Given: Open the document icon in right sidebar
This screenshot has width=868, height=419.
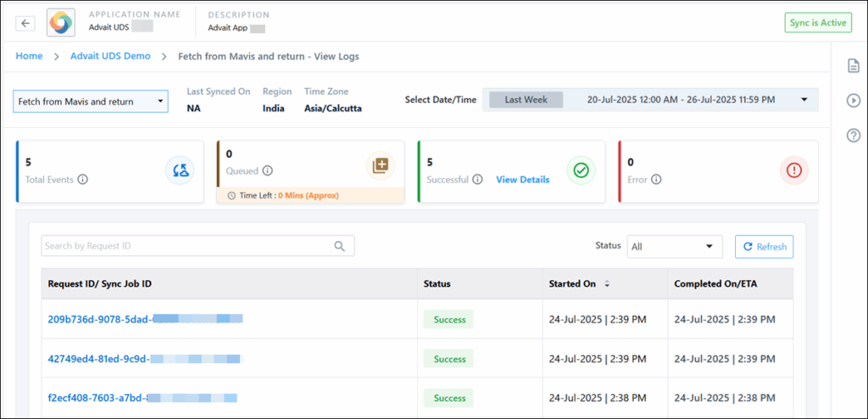Looking at the screenshot, I should pos(854,65).
